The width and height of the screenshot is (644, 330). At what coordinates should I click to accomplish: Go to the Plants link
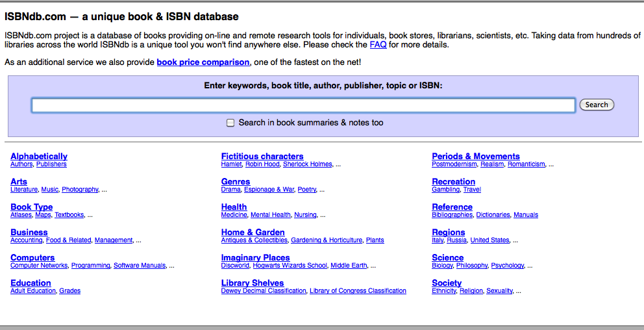(x=375, y=240)
